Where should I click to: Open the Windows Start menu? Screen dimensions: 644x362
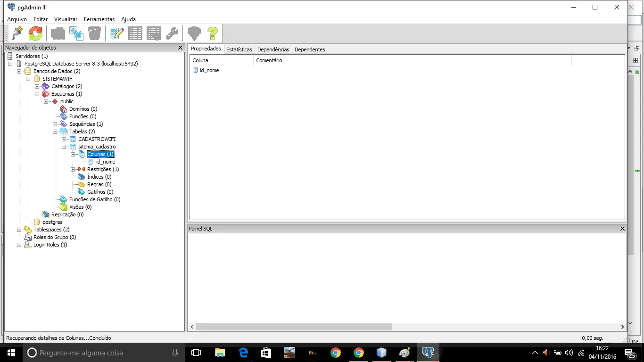(x=11, y=353)
